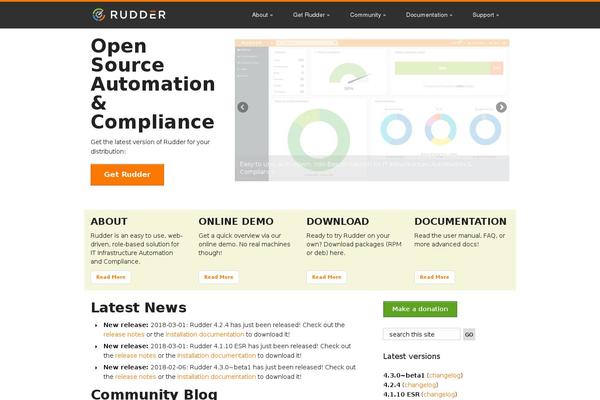This screenshot has height=400, width=600.
Task: Open changelog link for 4.1.10 ESR
Action: click(x=440, y=394)
